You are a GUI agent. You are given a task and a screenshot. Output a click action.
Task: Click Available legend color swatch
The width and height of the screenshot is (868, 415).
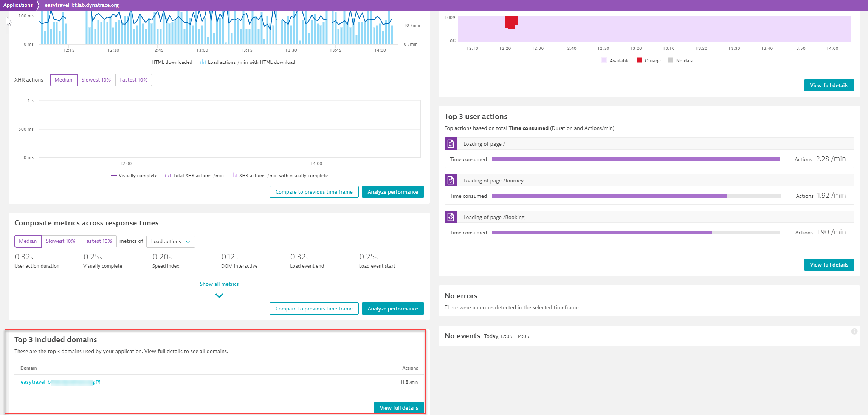604,60
